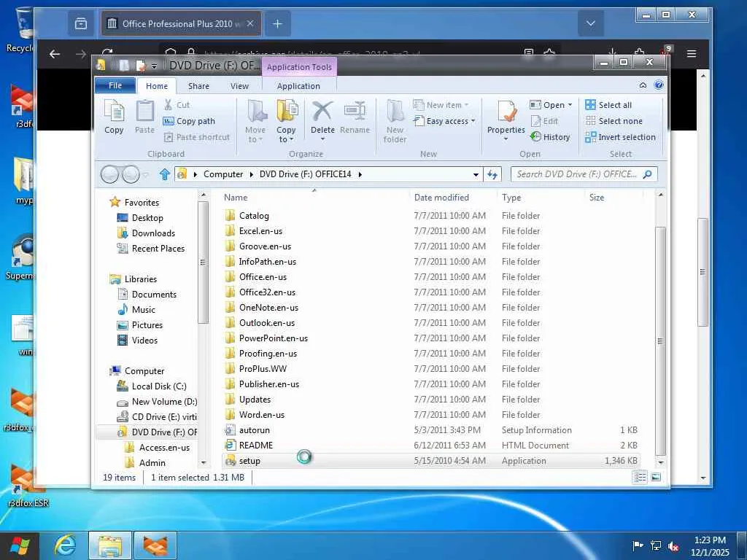Click the Windows Start button
Viewport: 747px width, 560px height.
pos(19,545)
